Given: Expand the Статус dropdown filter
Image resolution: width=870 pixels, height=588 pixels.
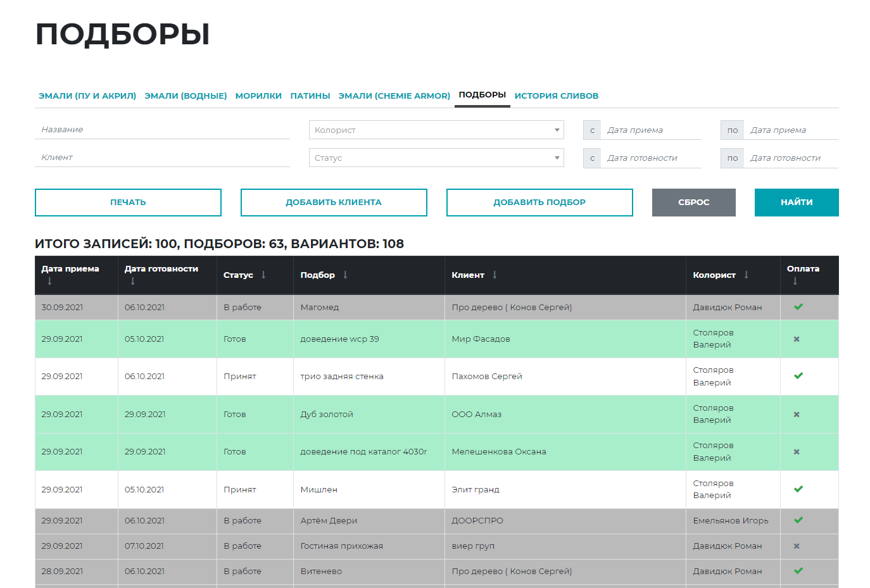Looking at the screenshot, I should click(436, 158).
